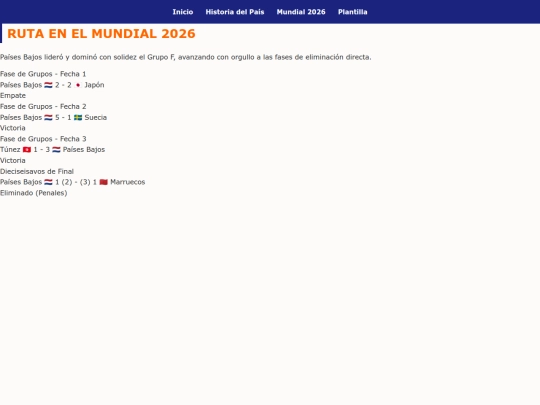The width and height of the screenshot is (540, 405).
Task: Select the word 'Japón'
Action: [x=94, y=85]
